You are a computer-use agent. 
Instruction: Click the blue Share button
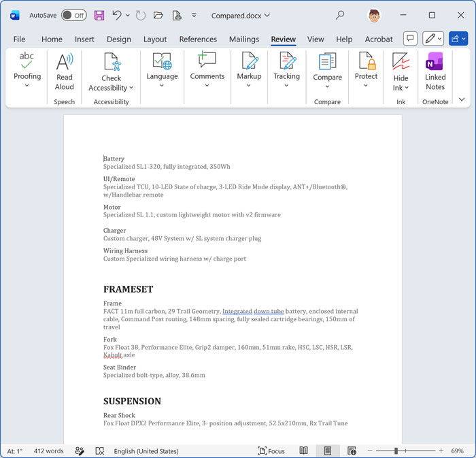tap(458, 39)
